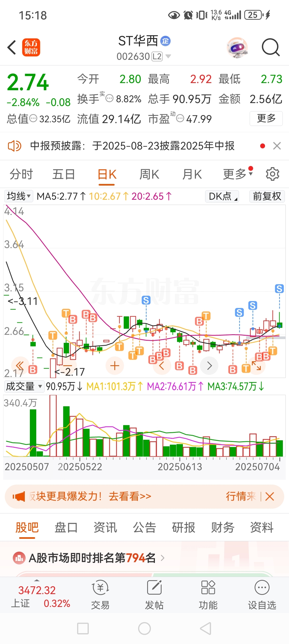Dismiss the 中报预披露 notice with X
The height and width of the screenshot is (644, 289).
[x=277, y=146]
